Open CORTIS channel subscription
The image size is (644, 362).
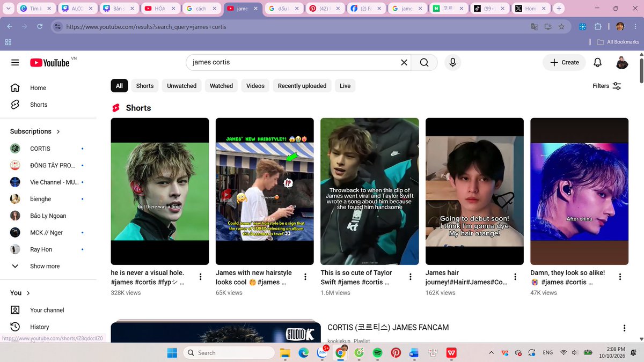(x=40, y=149)
